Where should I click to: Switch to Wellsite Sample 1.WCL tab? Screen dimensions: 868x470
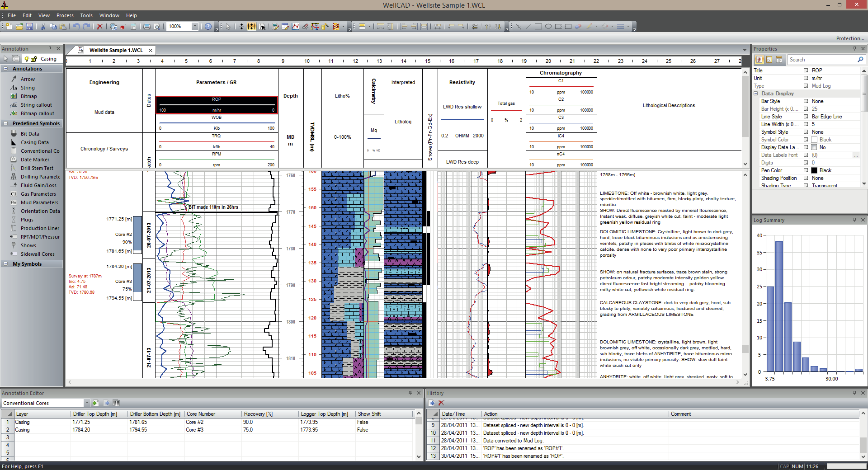115,50
